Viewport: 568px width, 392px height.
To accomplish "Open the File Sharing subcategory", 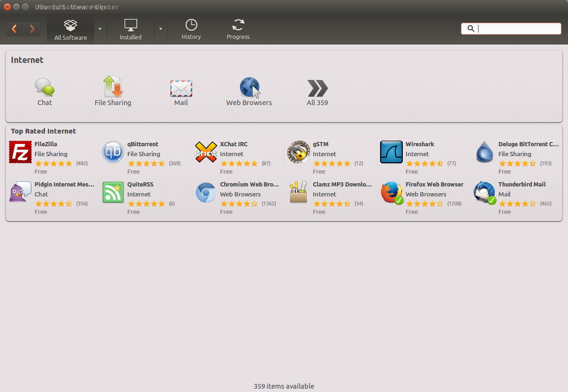I will pos(113,91).
